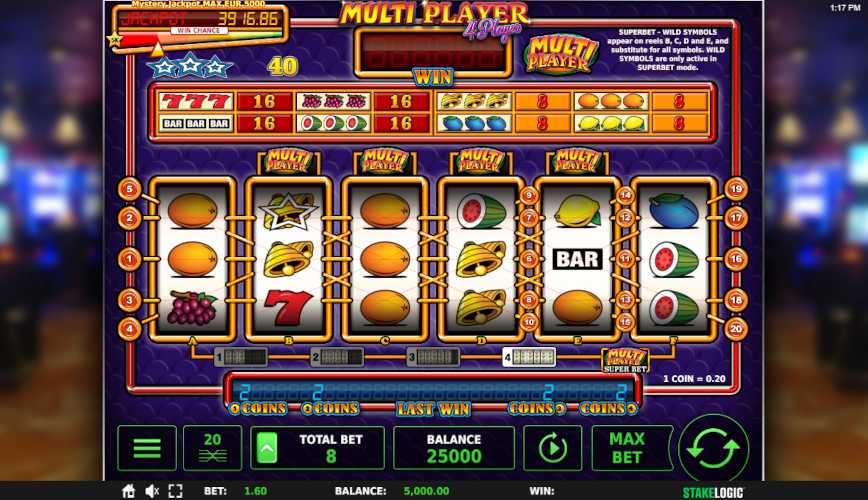Select player 1 reel indicator
The image size is (868, 500).
pyautogui.click(x=240, y=357)
